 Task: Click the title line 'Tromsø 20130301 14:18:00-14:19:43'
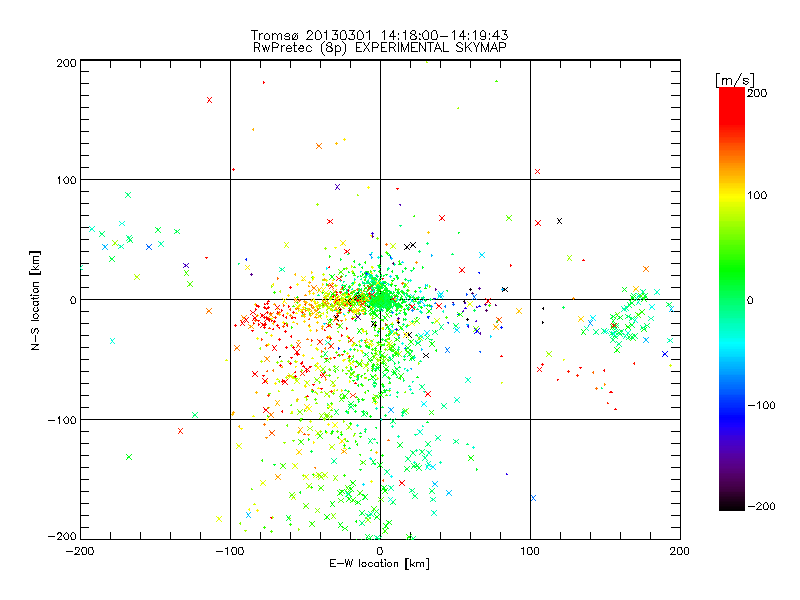pyautogui.click(x=379, y=35)
